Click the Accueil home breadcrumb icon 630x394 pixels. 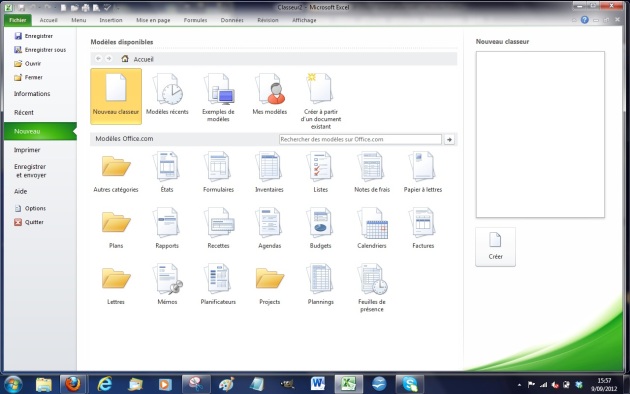click(125, 59)
